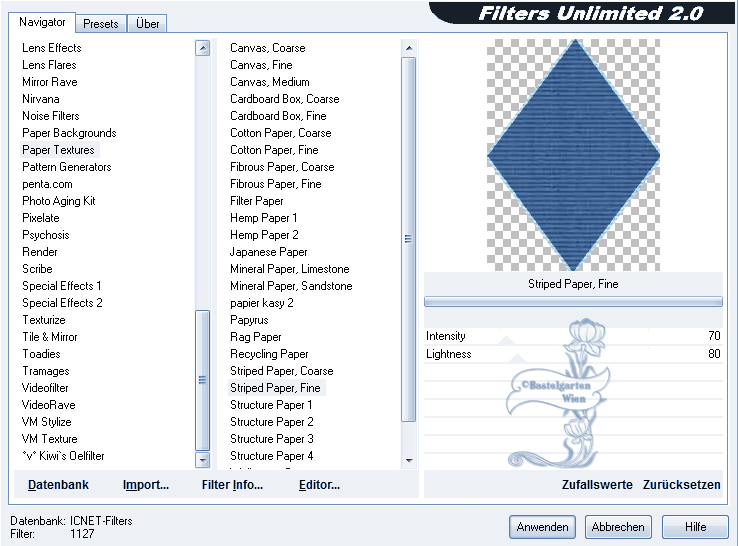Choose papier kasy 2 filter
The width and height of the screenshot is (738, 546).
click(262, 303)
